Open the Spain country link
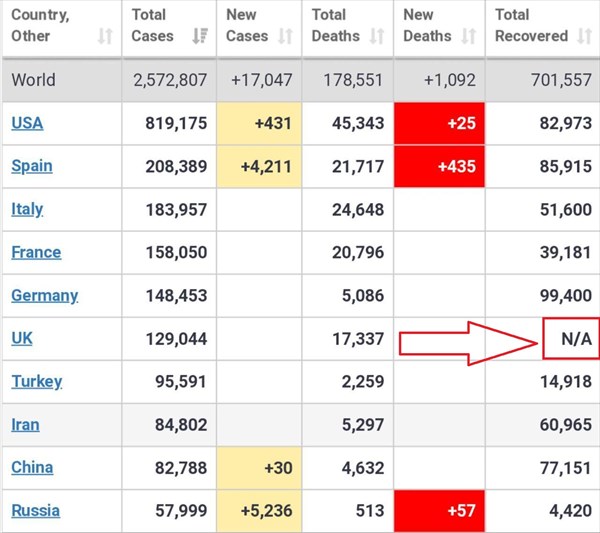600x533 pixels. [32, 166]
